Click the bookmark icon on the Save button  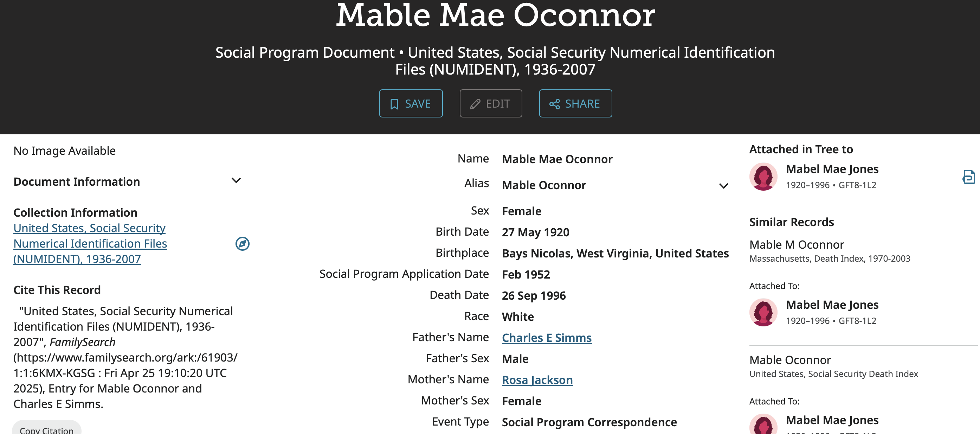pos(394,104)
